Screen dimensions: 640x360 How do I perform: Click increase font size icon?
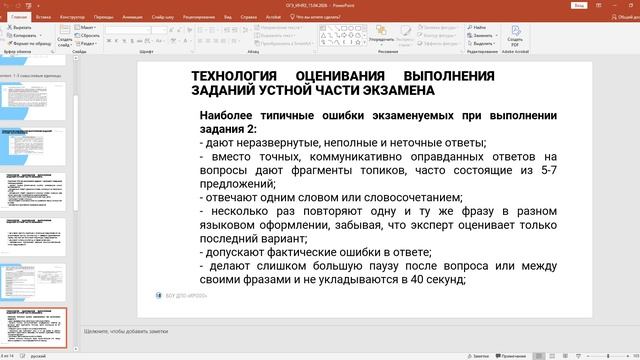(x=172, y=30)
